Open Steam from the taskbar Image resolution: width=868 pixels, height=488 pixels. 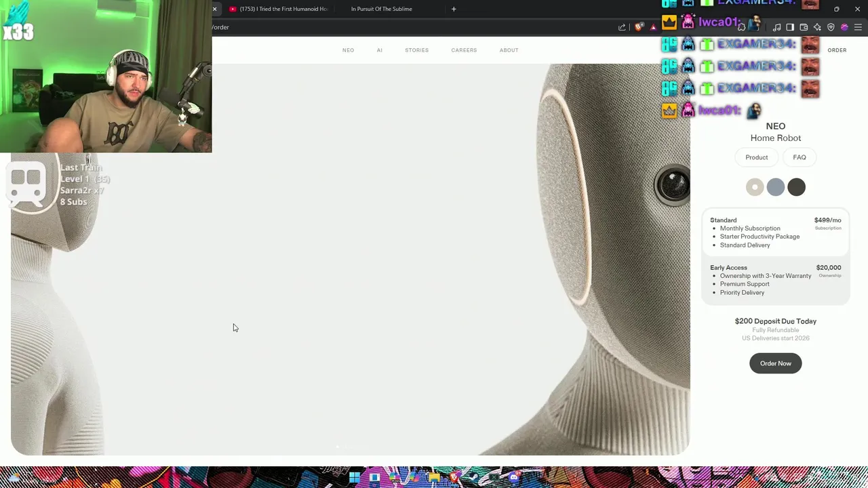[x=474, y=478]
